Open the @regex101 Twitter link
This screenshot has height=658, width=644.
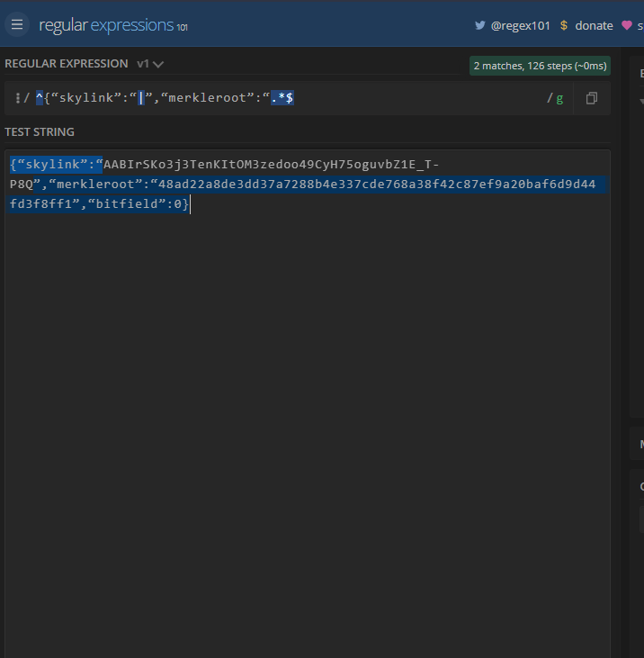click(520, 25)
